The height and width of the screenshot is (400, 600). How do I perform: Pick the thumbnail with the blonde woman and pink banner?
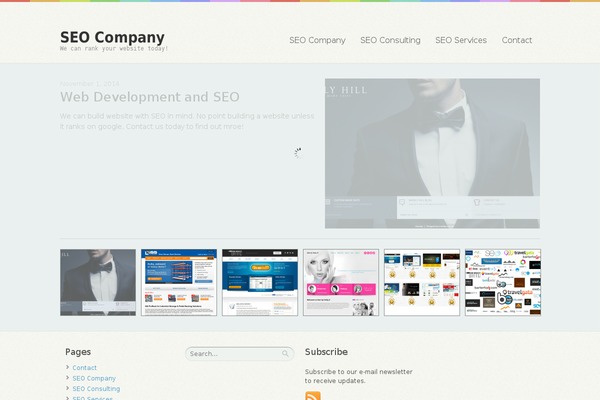click(341, 282)
